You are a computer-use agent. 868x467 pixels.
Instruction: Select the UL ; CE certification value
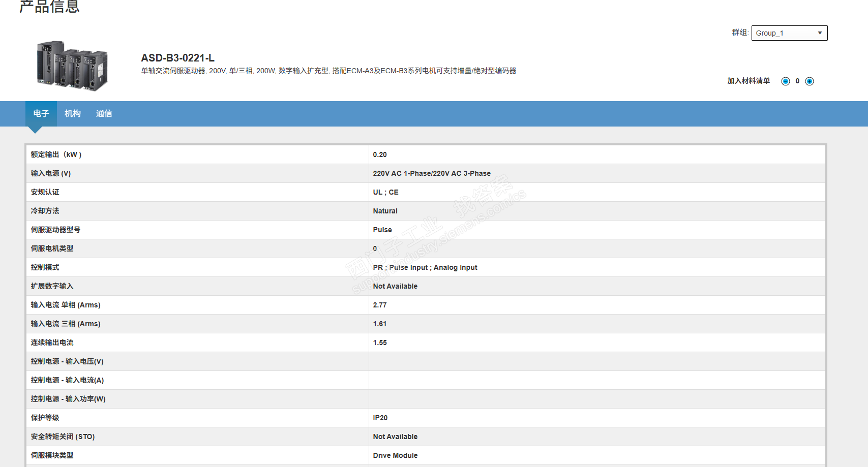386,192
